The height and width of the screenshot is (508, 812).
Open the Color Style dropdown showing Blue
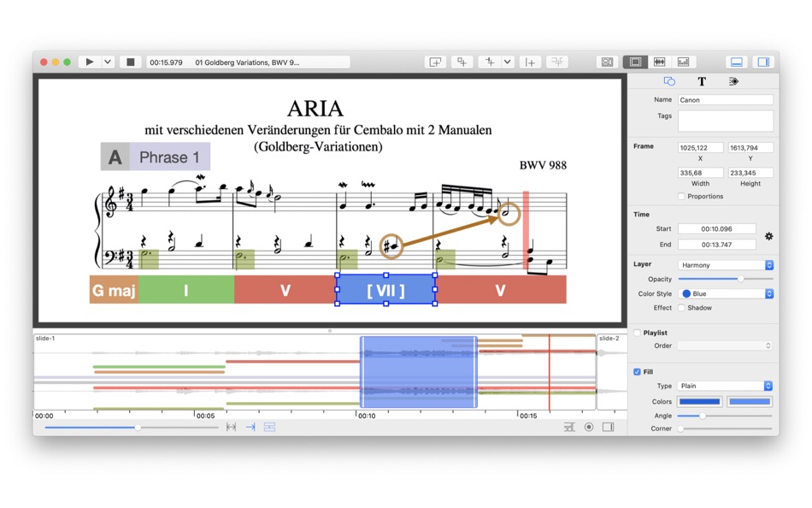tap(726, 293)
